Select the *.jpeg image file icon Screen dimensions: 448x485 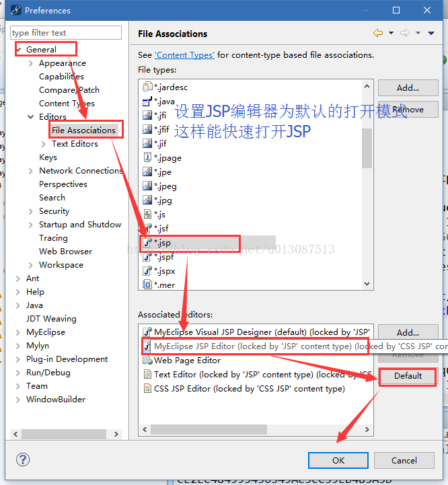(x=147, y=186)
